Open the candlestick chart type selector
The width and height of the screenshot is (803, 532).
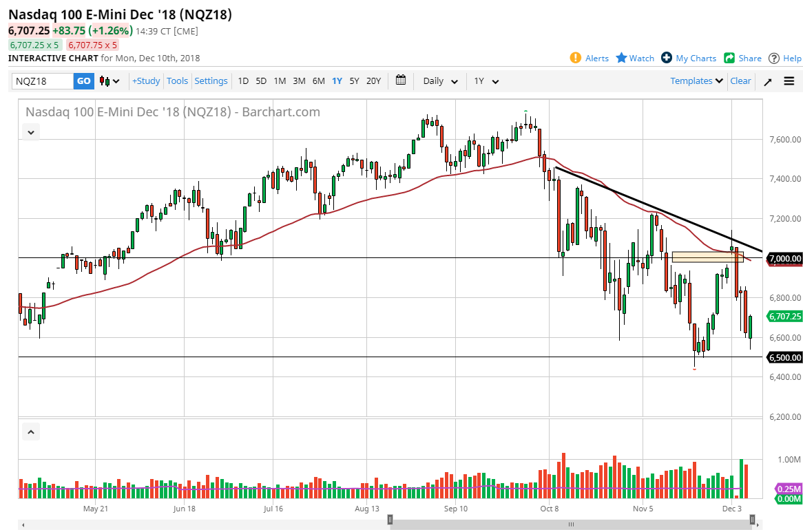109,81
